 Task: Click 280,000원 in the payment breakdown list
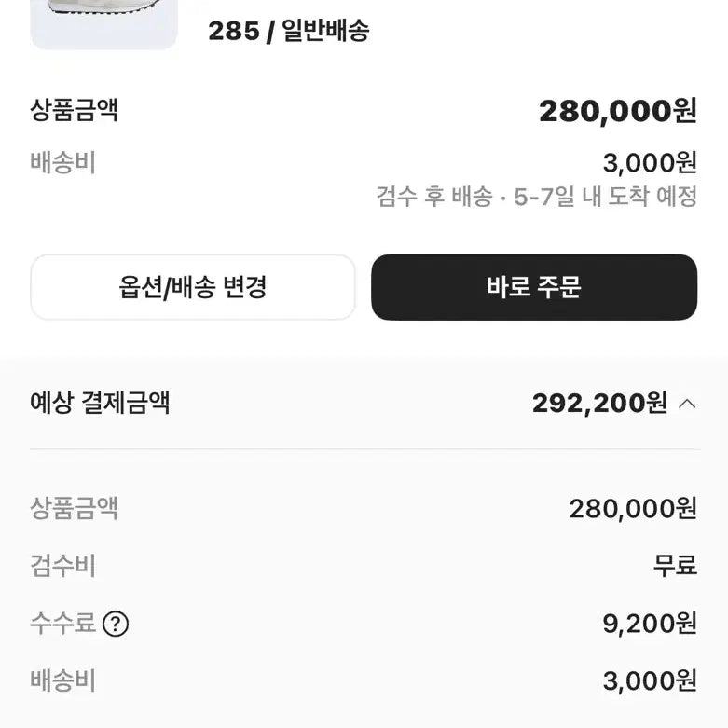click(x=633, y=509)
